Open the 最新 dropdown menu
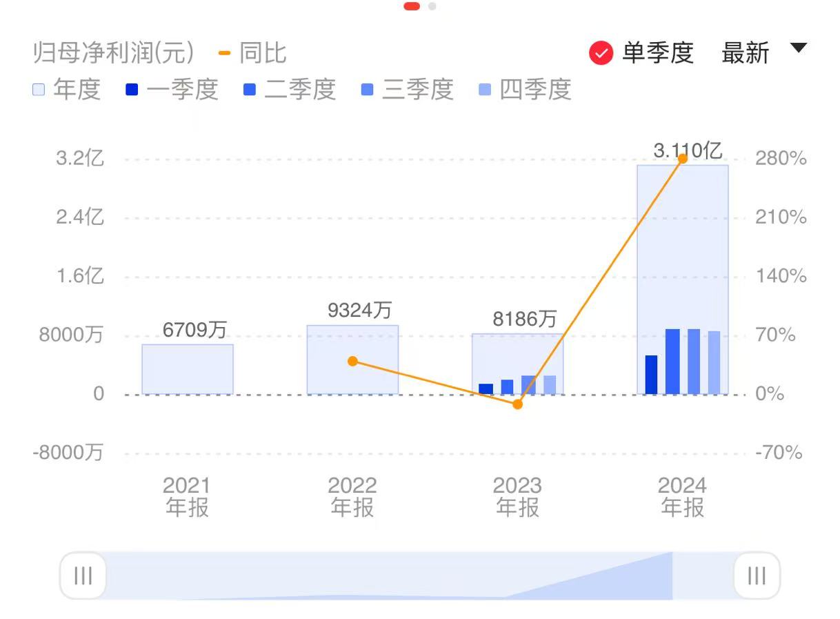This screenshot has height=619, width=840. (745, 53)
